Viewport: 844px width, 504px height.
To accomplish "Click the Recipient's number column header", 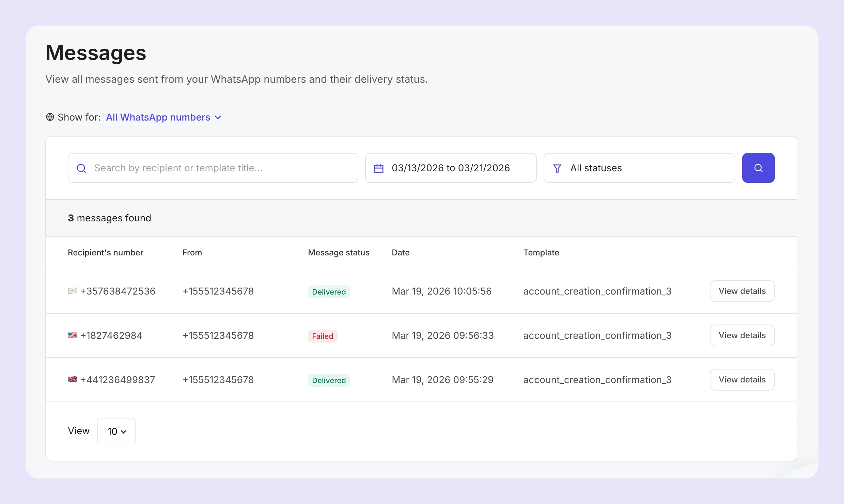I will (106, 253).
